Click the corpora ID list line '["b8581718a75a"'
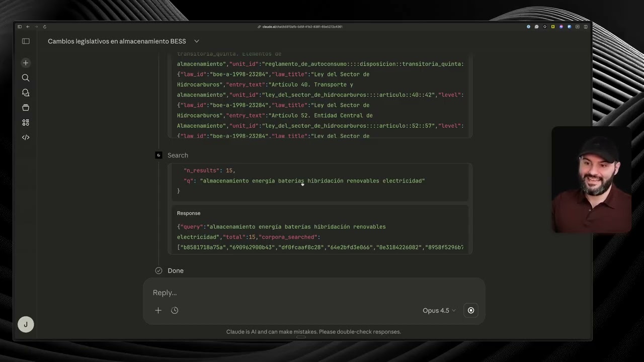This screenshot has height=362, width=644. [x=320, y=247]
